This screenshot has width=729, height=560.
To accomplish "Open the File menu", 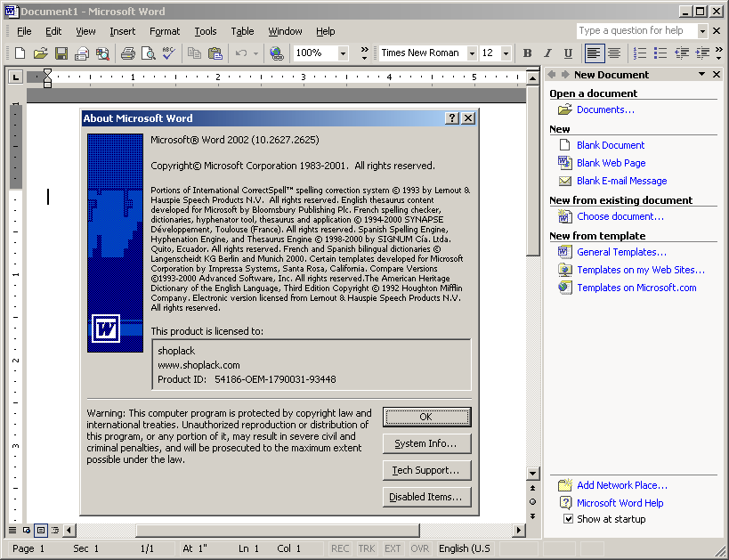I will 24,31.
